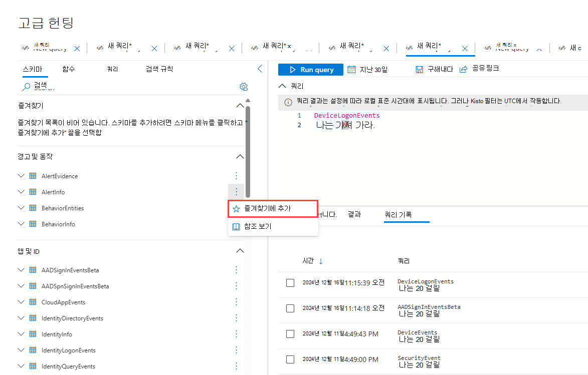Screen dimensions: 588x375
Task: Open the results tab
Action: (354, 214)
